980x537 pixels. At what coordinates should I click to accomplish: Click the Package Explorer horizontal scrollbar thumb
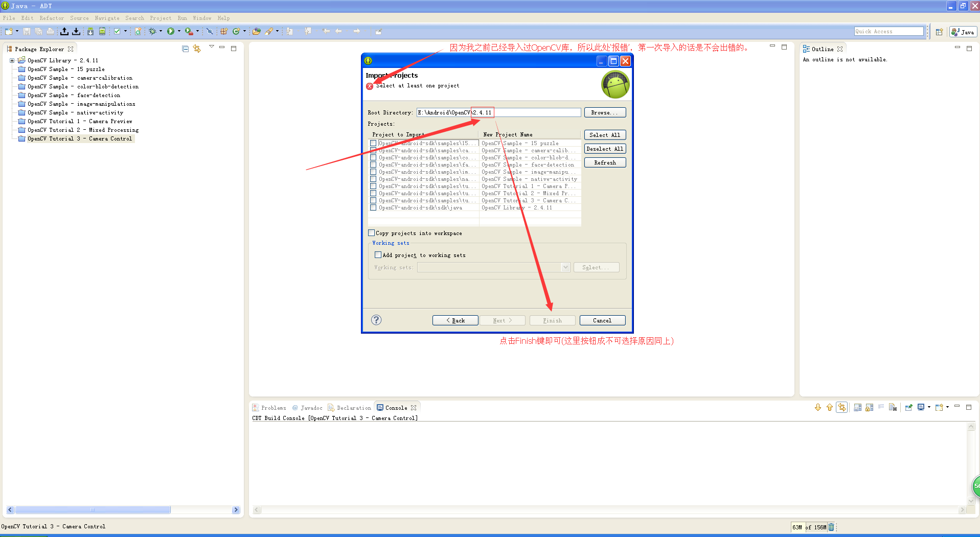93,509
